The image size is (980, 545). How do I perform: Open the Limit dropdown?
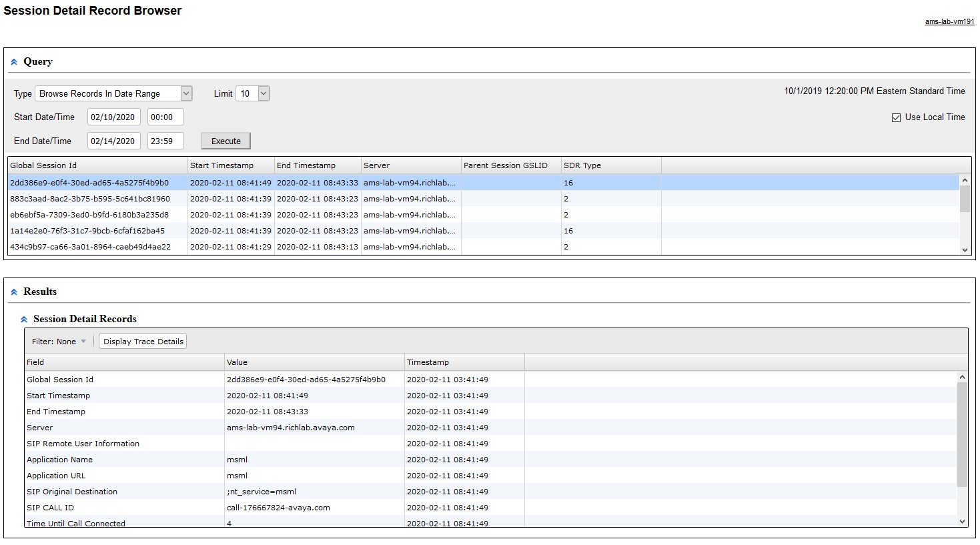pos(252,93)
